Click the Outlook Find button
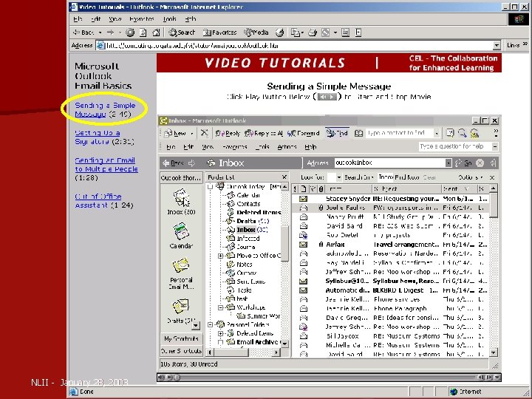This screenshot has height=399, width=532. (337, 133)
